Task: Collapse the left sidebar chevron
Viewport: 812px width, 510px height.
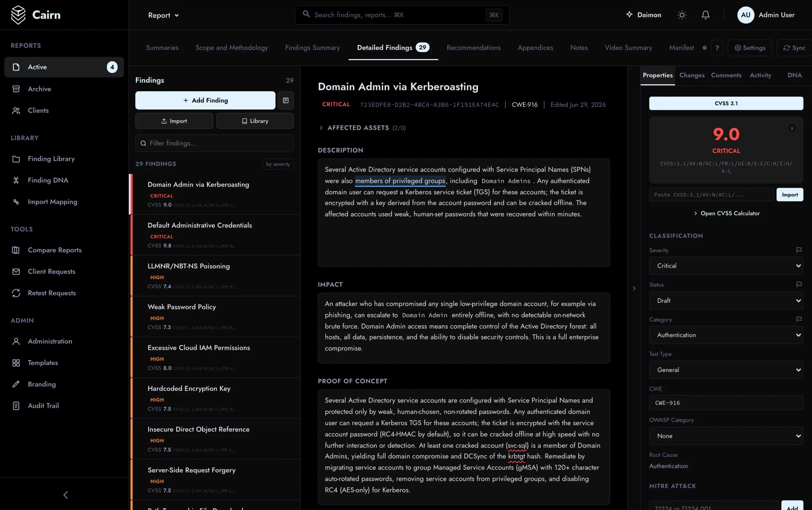Action: [x=65, y=495]
